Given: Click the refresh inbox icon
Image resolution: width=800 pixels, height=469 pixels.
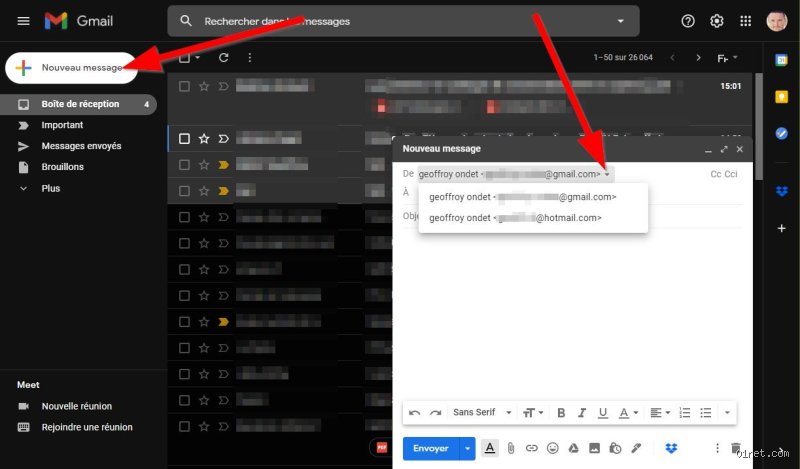Looking at the screenshot, I should coord(223,58).
